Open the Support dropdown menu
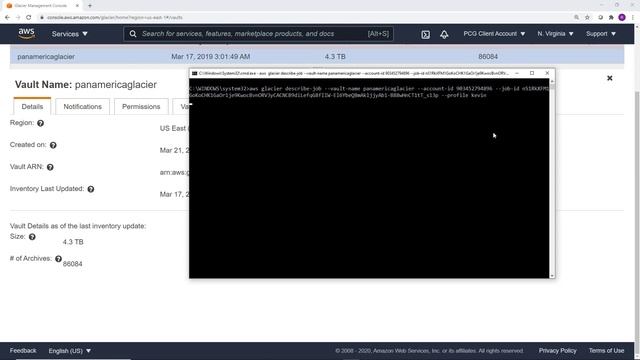The image size is (640, 360). pyautogui.click(x=601, y=34)
